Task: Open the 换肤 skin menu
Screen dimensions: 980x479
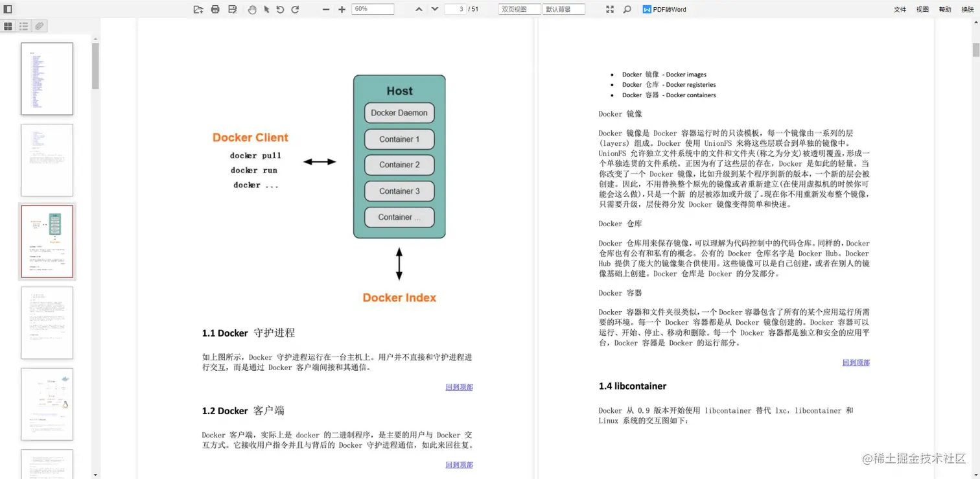Action: (x=967, y=10)
